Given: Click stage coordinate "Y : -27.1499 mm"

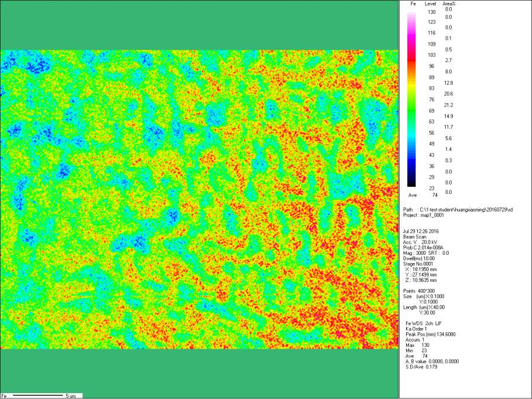Looking at the screenshot, I should [421, 275].
